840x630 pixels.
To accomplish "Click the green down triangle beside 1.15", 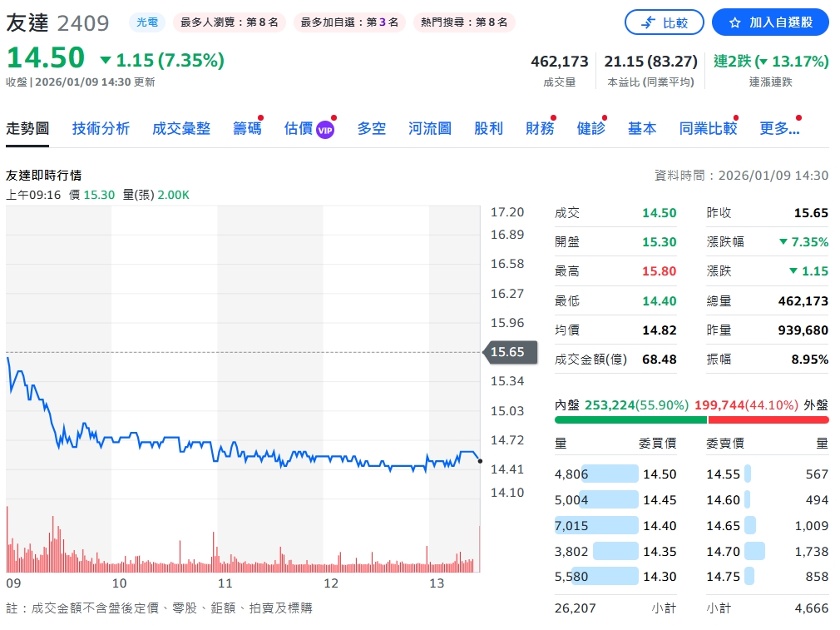I will [105, 60].
